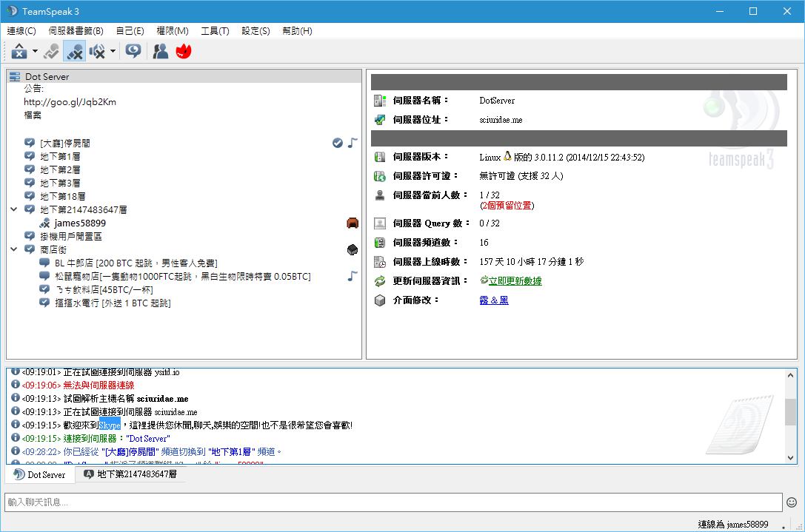Click the speech bubble chat toolbar icon

click(x=133, y=51)
